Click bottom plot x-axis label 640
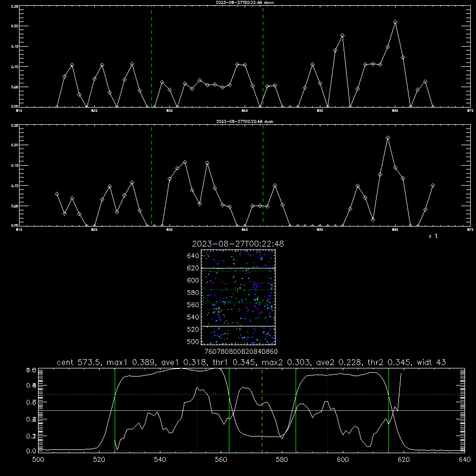This screenshot has width=476, height=476. [x=465, y=460]
